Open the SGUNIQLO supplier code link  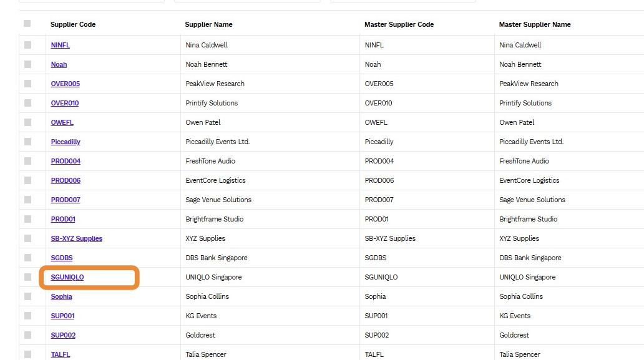coord(67,277)
